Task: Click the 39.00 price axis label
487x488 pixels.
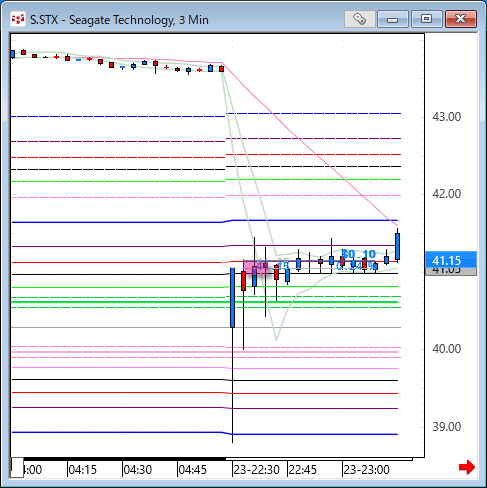Action: (447, 427)
